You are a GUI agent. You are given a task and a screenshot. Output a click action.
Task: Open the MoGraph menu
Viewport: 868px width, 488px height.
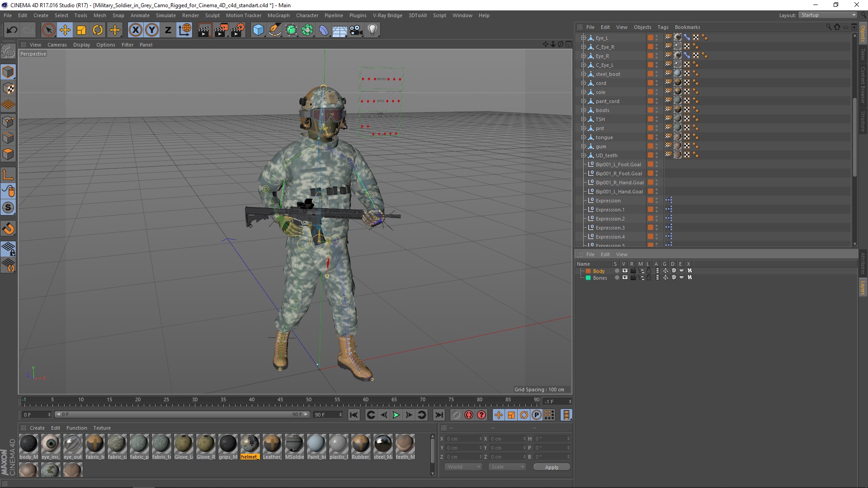coord(278,15)
